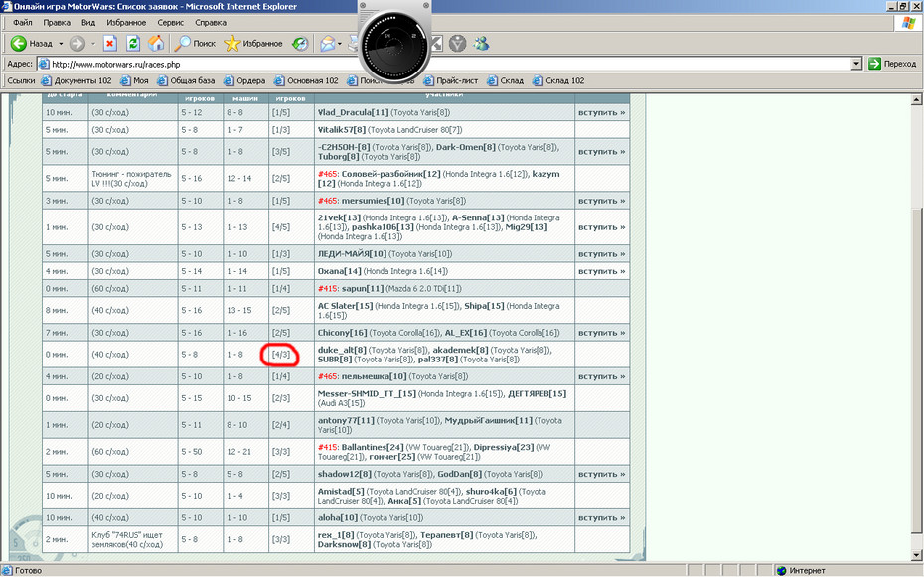Open the Сервис menu
This screenshot has height=577, width=924.
tap(170, 23)
